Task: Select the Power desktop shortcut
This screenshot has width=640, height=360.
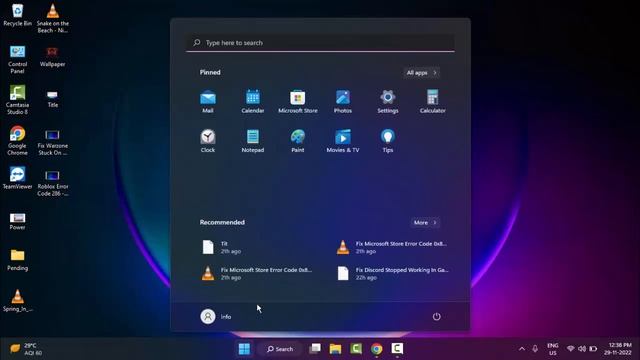Action: 17,222
